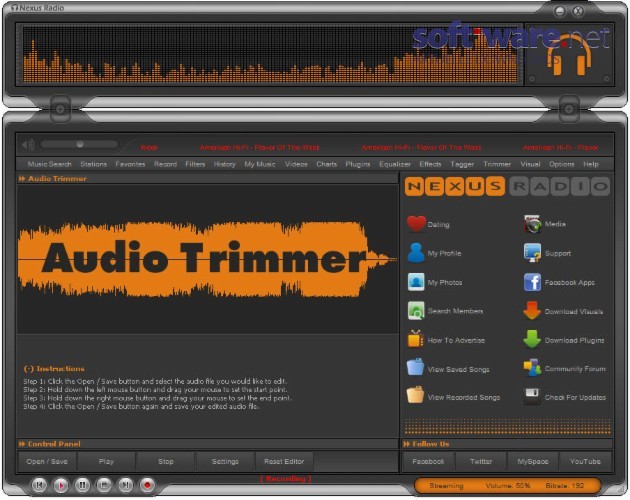Open the Stations menu
The height and width of the screenshot is (500, 630).
pos(94,164)
